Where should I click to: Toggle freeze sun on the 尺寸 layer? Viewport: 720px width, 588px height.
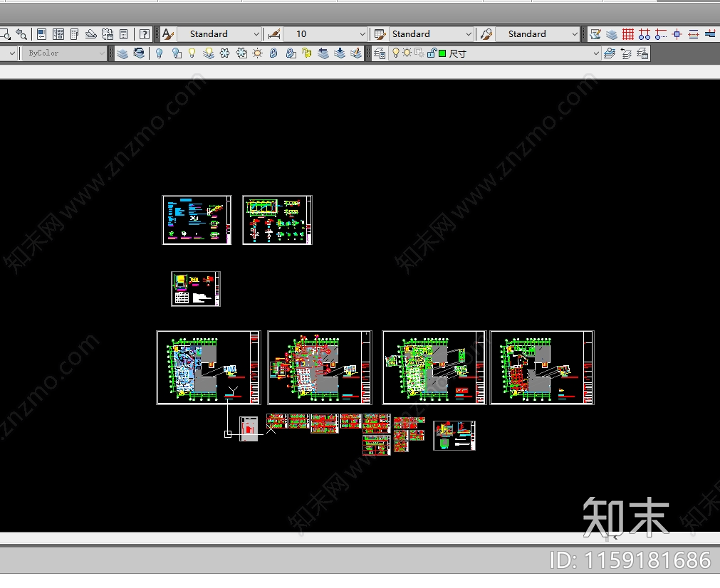pyautogui.click(x=407, y=53)
